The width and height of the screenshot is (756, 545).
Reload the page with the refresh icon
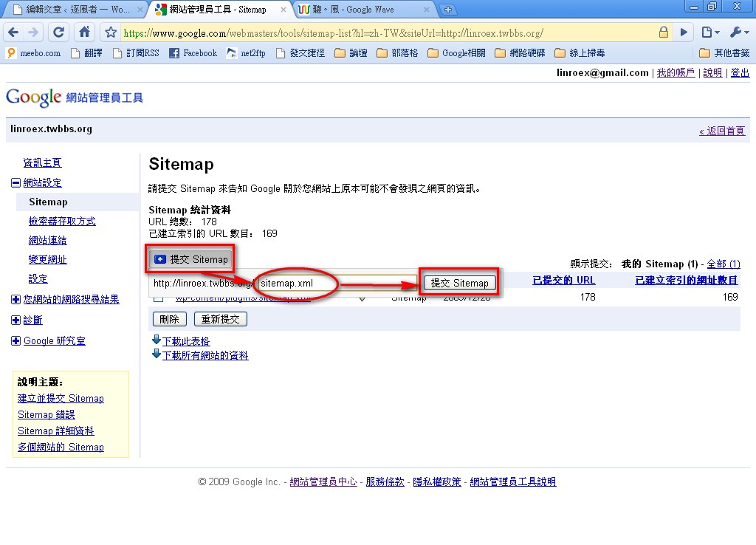pos(59,32)
